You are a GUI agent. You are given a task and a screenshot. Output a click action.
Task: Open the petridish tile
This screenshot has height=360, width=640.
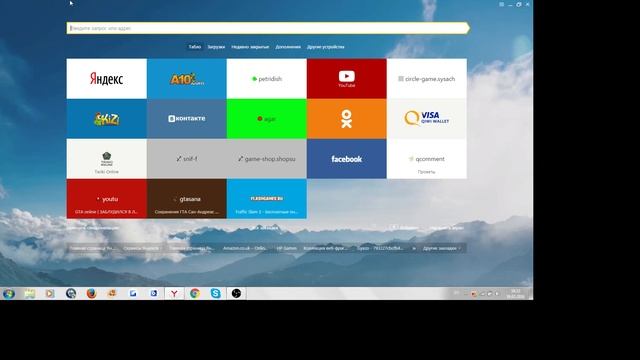tap(267, 78)
